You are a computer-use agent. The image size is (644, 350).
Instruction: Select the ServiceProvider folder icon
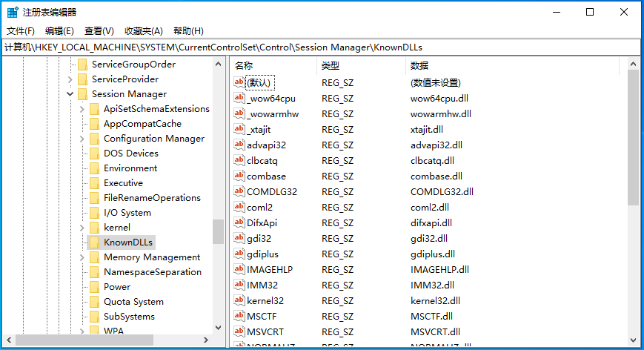coord(82,79)
